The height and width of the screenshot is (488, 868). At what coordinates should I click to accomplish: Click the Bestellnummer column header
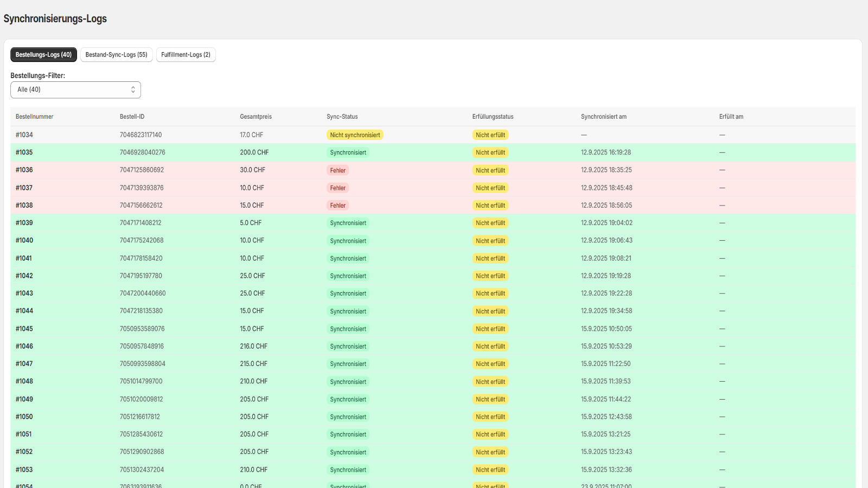pos(34,117)
